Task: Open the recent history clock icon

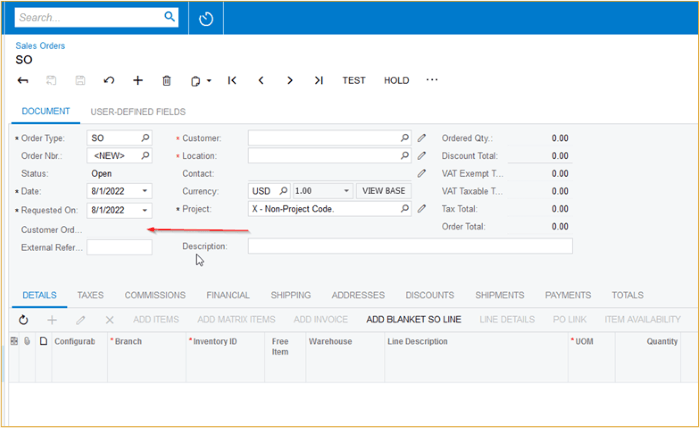Action: (x=206, y=18)
